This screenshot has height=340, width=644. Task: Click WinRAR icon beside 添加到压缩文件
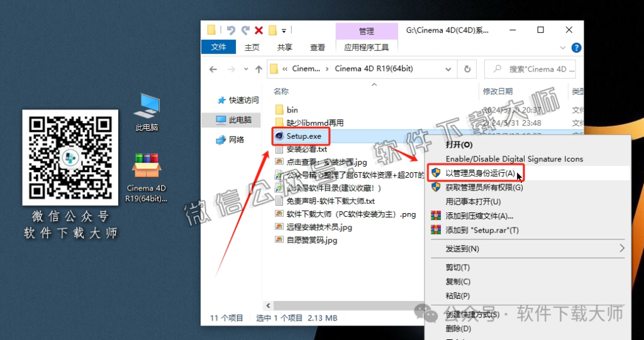[435, 216]
